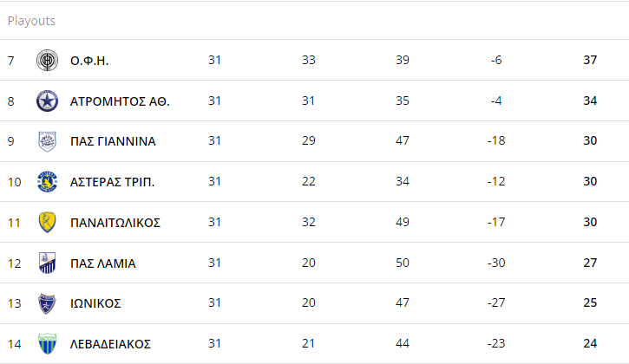Select the ΛΕΒΑΔΕΙΑΚΟΣ team name
The image size is (629, 364).
click(110, 344)
